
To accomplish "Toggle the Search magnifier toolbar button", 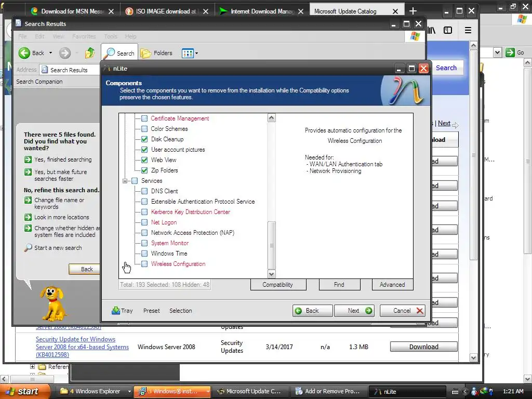I will pyautogui.click(x=119, y=53).
